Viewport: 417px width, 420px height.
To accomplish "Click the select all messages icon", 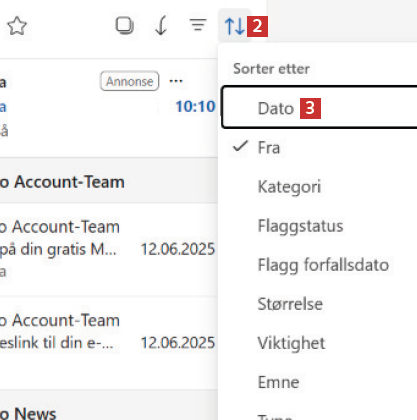I will click(x=125, y=26).
